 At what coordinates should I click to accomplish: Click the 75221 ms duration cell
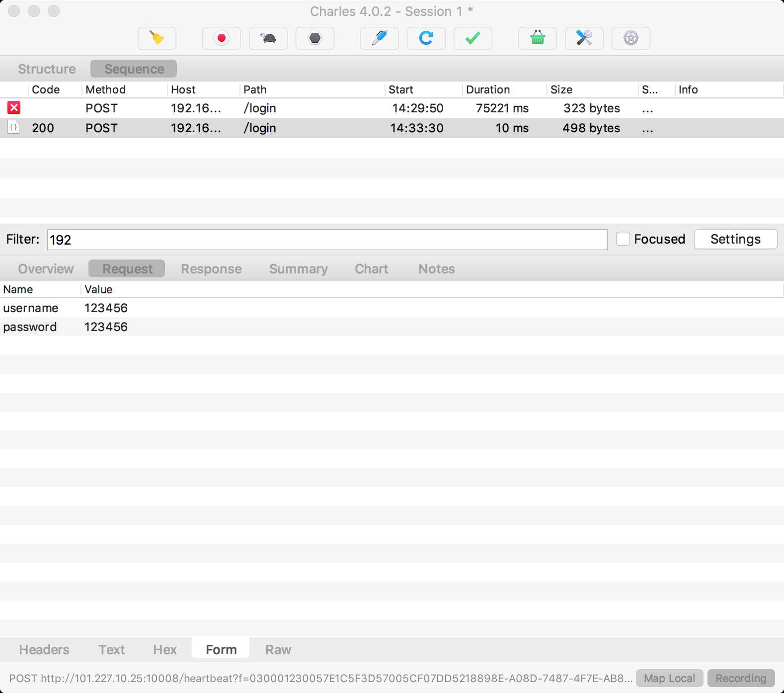(502, 108)
